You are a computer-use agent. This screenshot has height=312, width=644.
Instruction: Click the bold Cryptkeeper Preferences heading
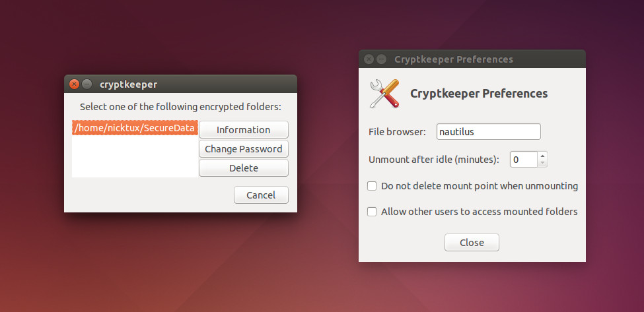pos(479,94)
